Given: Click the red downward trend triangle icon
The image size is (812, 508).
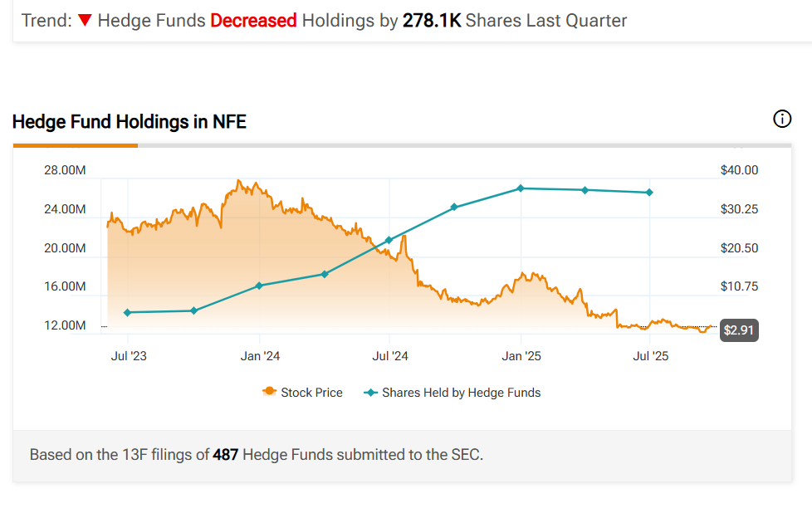Looking at the screenshot, I should pos(84,21).
